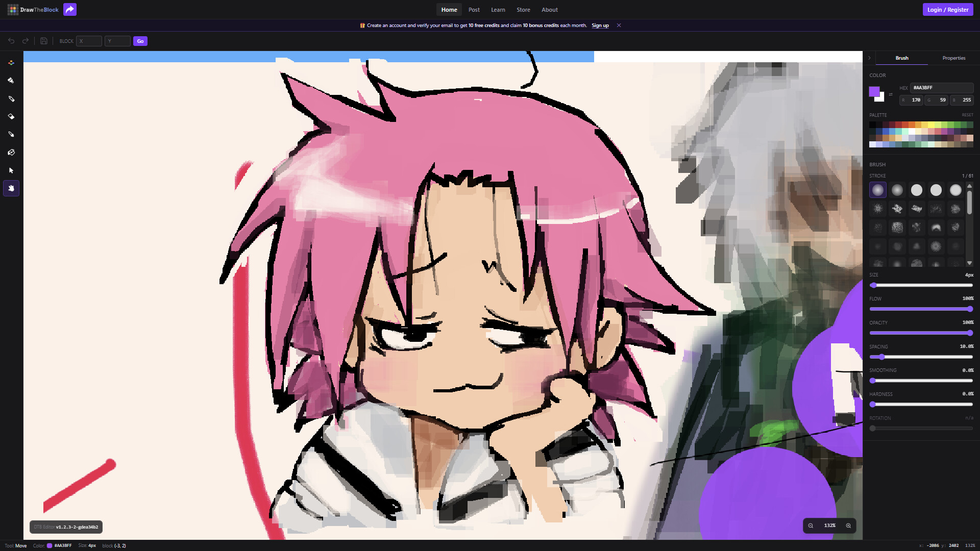The width and height of the screenshot is (980, 551).
Task: Select the pencil tool
Action: point(11,98)
